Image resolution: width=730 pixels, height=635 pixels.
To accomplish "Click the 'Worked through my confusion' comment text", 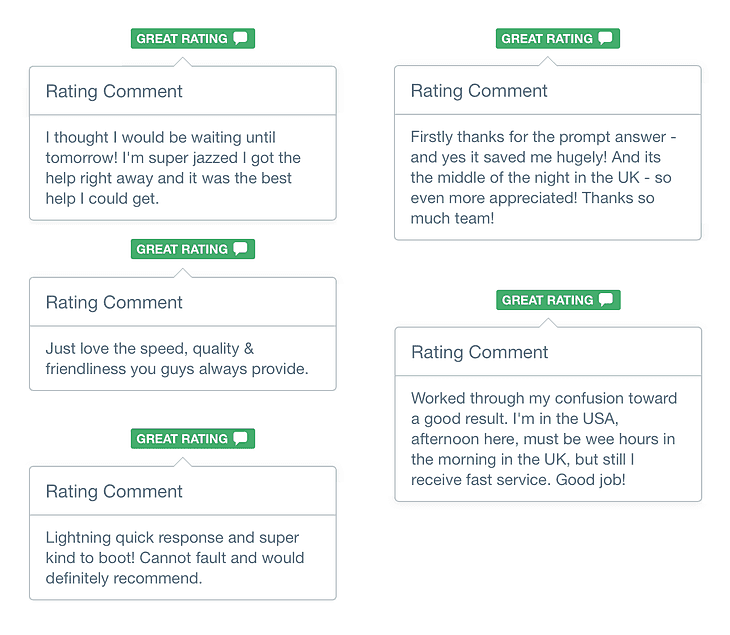I will (x=544, y=439).
